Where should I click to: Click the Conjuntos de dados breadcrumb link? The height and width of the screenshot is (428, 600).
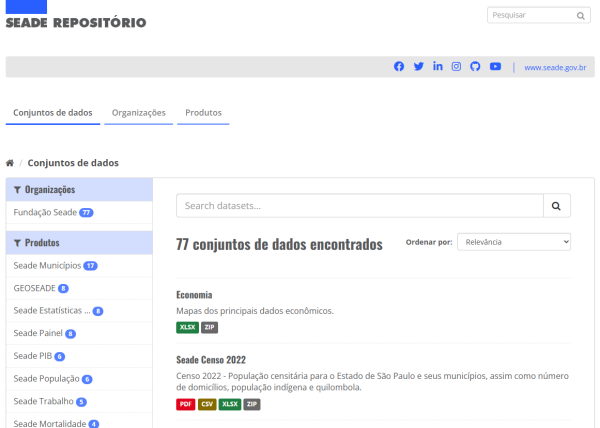point(73,163)
